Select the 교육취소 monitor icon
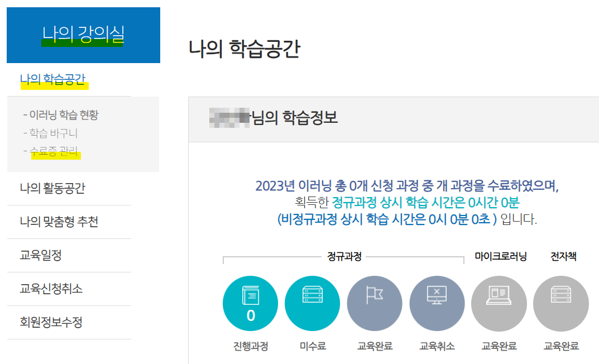The image size is (599, 364). point(438,303)
